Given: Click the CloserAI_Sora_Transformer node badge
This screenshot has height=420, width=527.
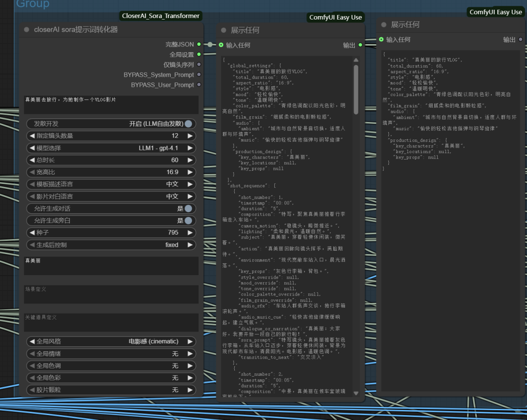Looking at the screenshot, I should [x=161, y=16].
